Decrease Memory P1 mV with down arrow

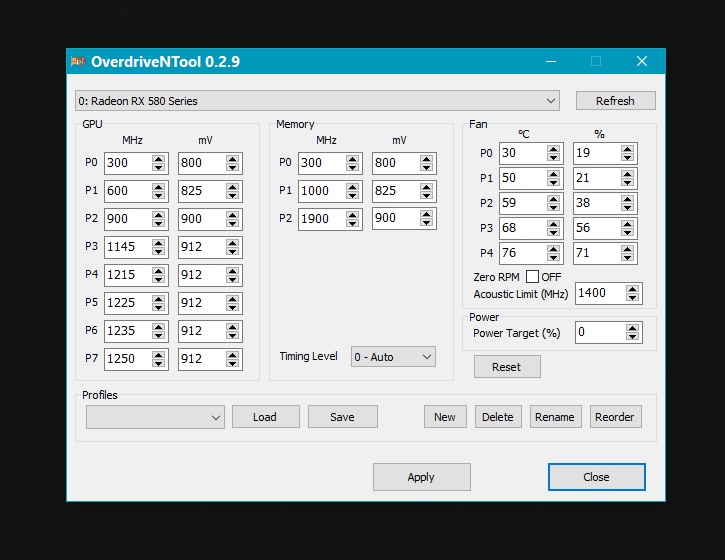click(x=426, y=195)
